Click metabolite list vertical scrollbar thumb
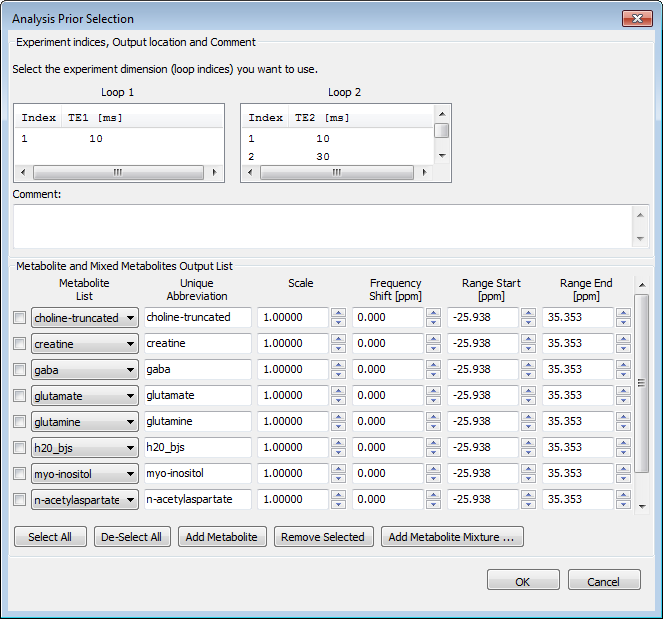This screenshot has height=619, width=663. [x=642, y=383]
